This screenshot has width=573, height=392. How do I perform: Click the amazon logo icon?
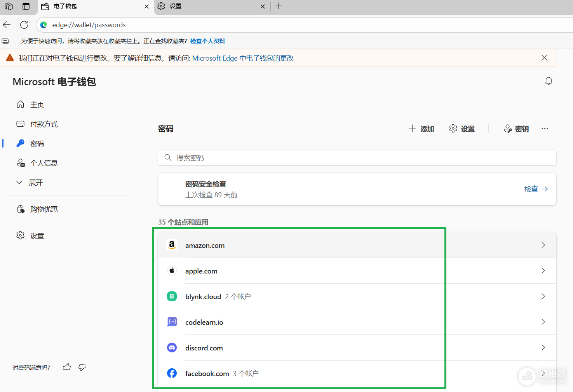172,245
